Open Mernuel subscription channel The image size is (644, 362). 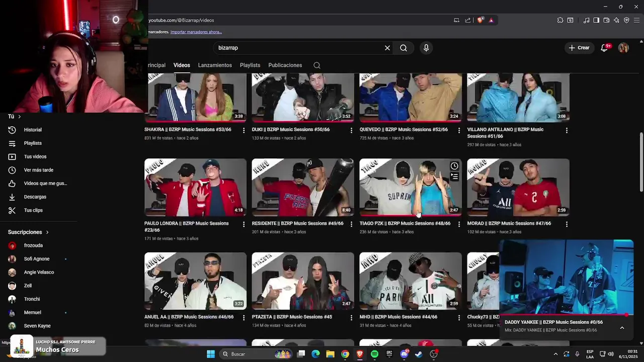(33, 313)
